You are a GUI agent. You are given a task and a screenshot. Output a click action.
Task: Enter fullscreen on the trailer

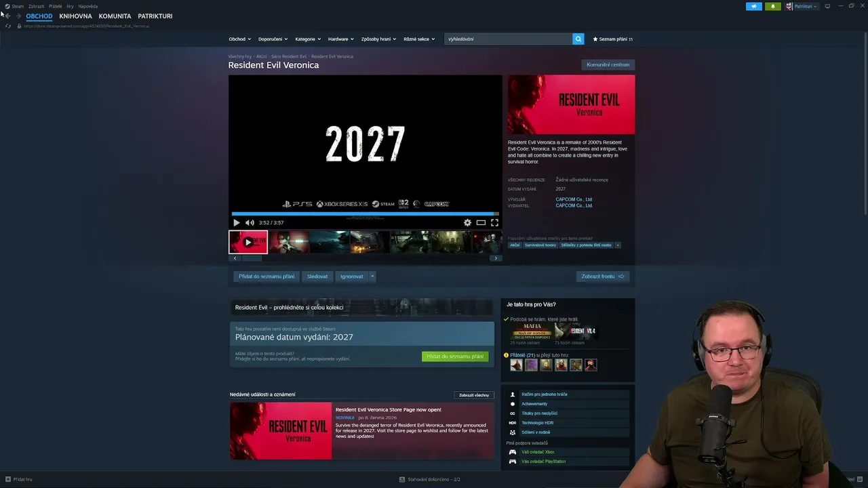[x=494, y=222]
